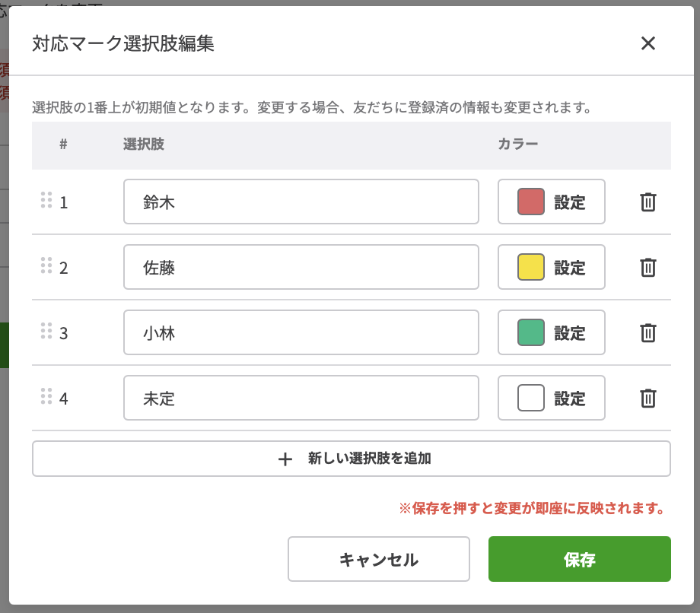Grab the drag handle for row 1
The width and height of the screenshot is (700, 613).
coord(46,200)
